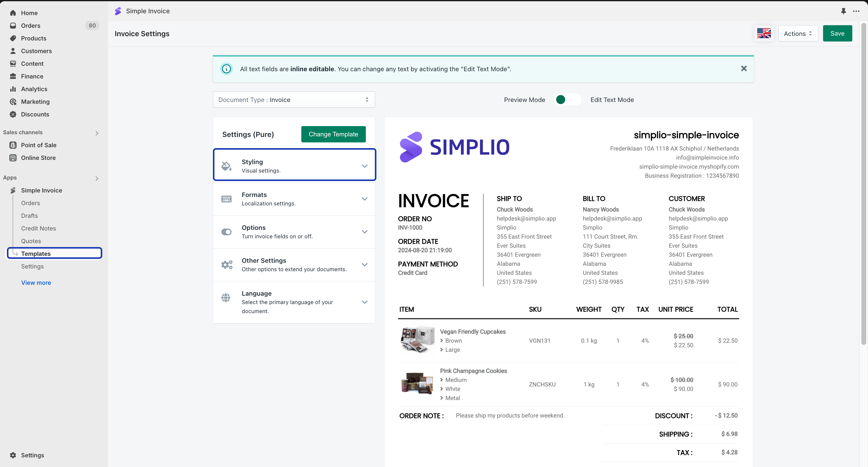The image size is (868, 467).
Task: Toggle Preview Mode to Edit Text Mode
Action: click(x=568, y=100)
